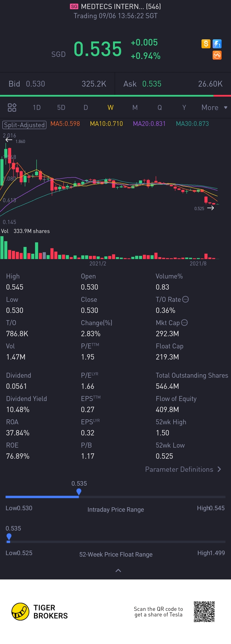Tap the Bid price 0.530
The height and width of the screenshot is (644, 231).
pos(35,84)
